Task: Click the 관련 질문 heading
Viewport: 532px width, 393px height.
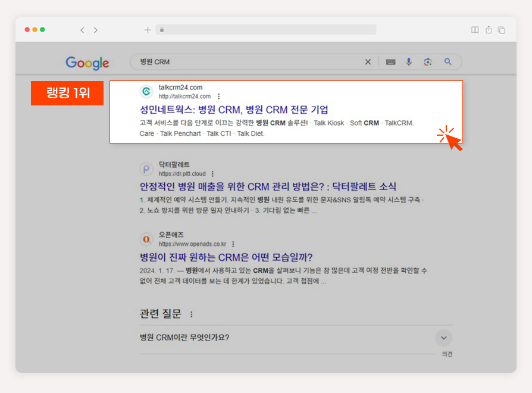Action: tap(161, 314)
